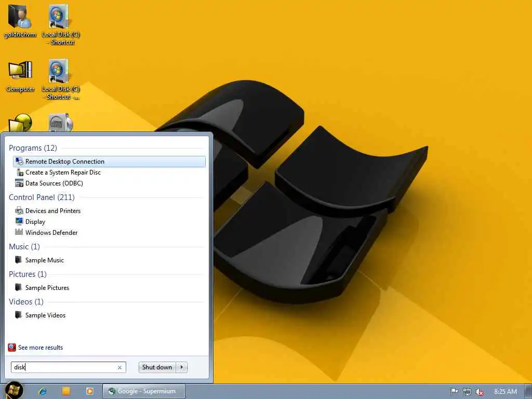The height and width of the screenshot is (399, 532).
Task: Open the partially hidden disc drive desktop icon
Action: [x=60, y=123]
